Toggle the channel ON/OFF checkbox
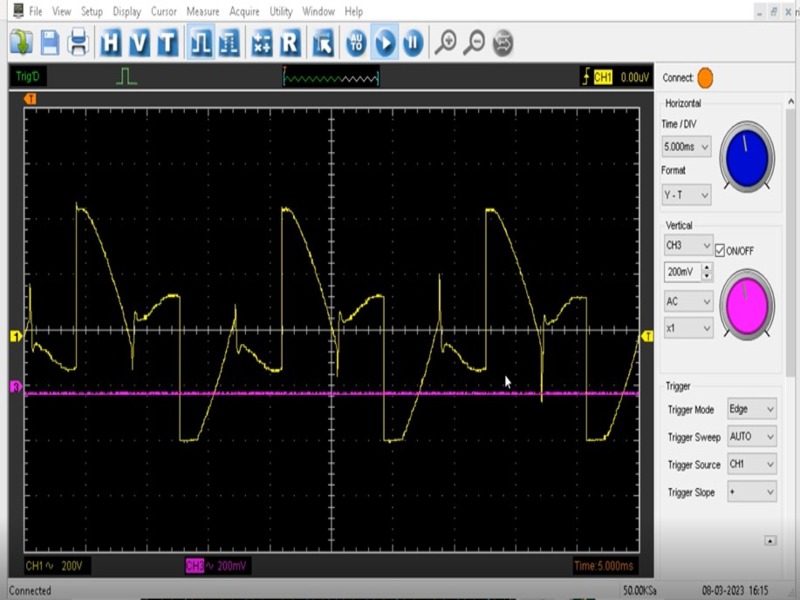 (x=720, y=251)
